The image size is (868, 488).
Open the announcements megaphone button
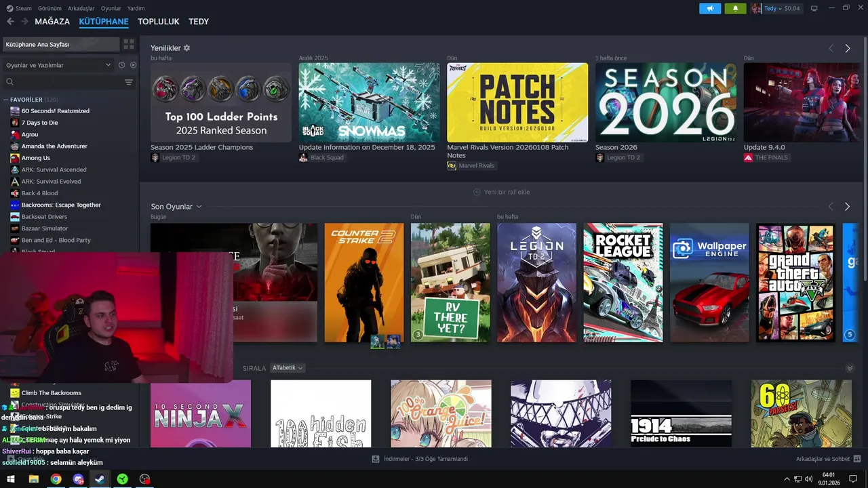tap(710, 8)
